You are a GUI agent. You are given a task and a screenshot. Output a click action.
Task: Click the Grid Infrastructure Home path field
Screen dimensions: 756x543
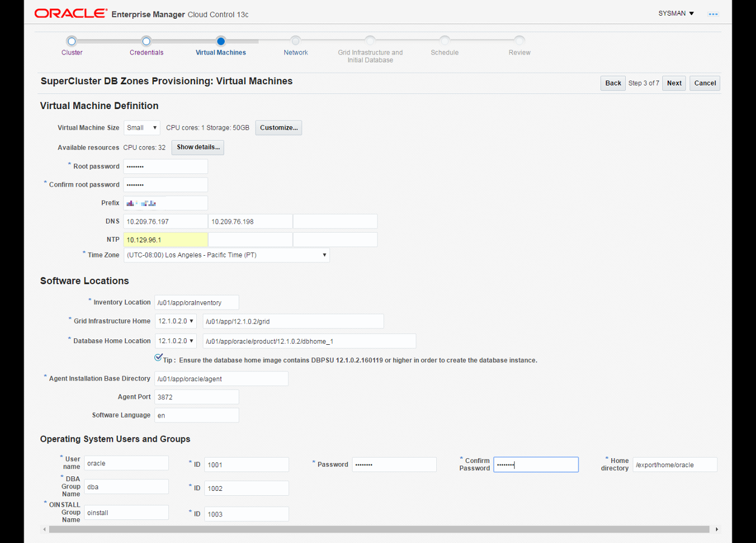293,321
